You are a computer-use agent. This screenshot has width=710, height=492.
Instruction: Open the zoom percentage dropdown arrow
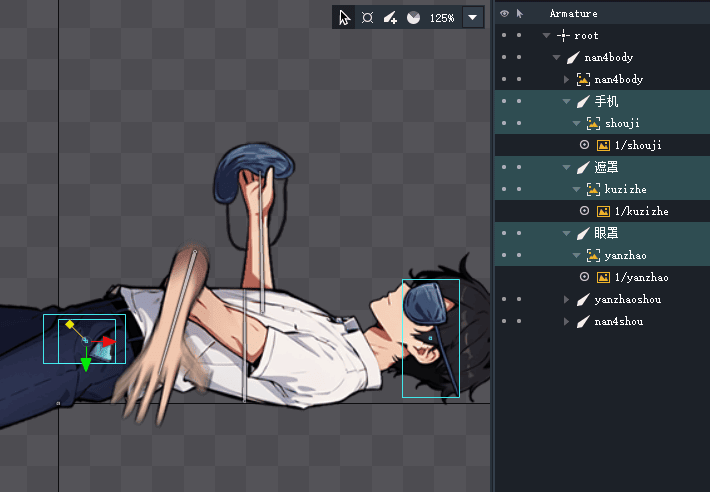pos(472,18)
